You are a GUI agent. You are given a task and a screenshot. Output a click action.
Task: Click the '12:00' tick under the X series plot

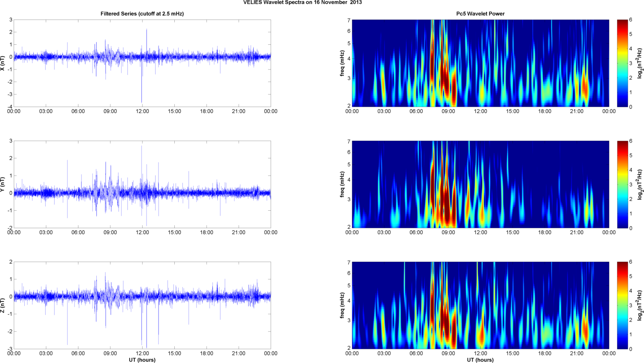click(x=142, y=111)
